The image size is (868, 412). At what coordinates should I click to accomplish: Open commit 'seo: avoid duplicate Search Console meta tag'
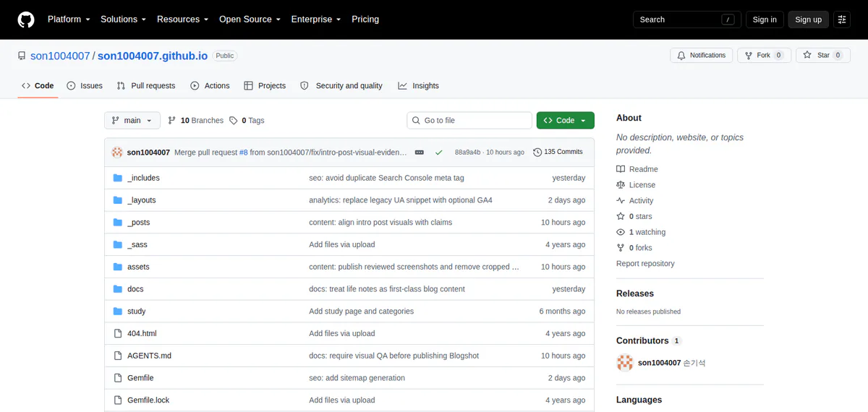point(386,178)
